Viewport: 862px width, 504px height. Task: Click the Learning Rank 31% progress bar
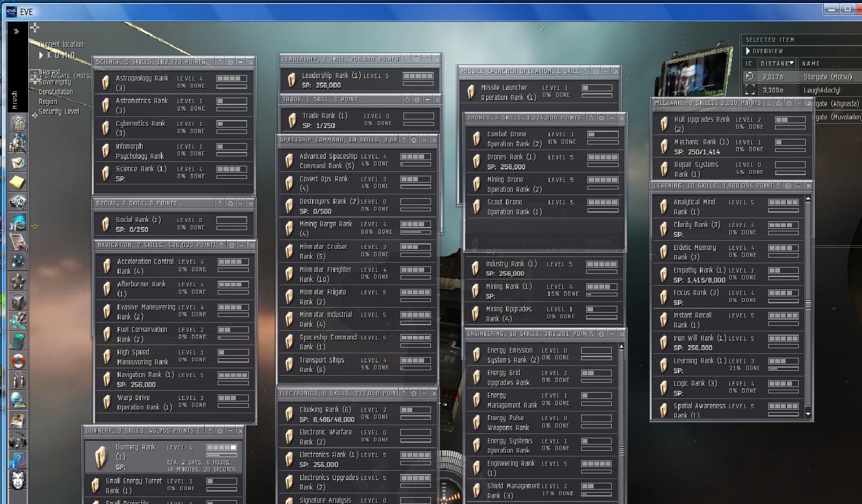(783, 368)
